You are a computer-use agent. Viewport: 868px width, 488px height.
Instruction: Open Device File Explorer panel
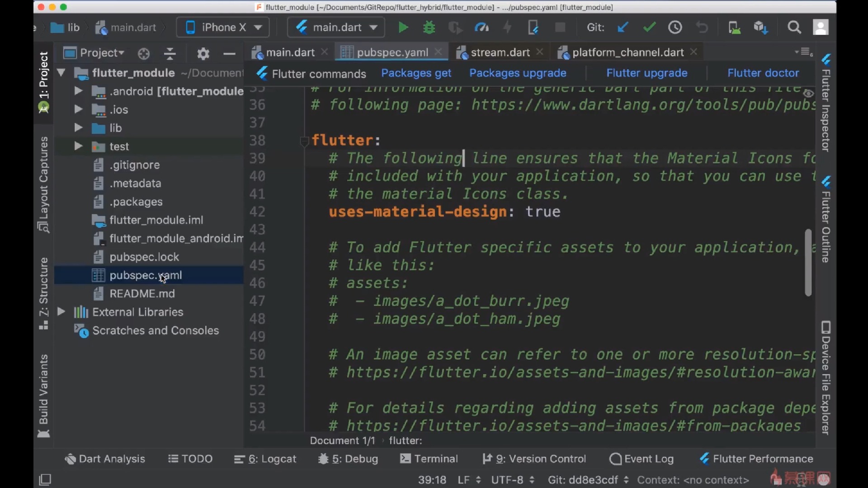click(x=826, y=378)
